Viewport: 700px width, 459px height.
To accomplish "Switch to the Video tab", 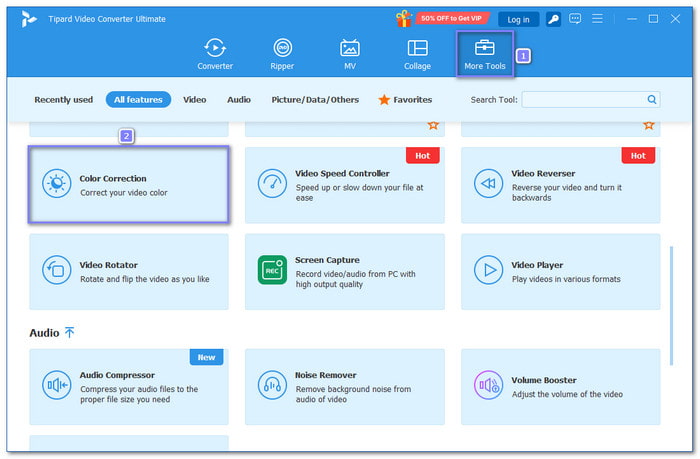I will point(195,100).
